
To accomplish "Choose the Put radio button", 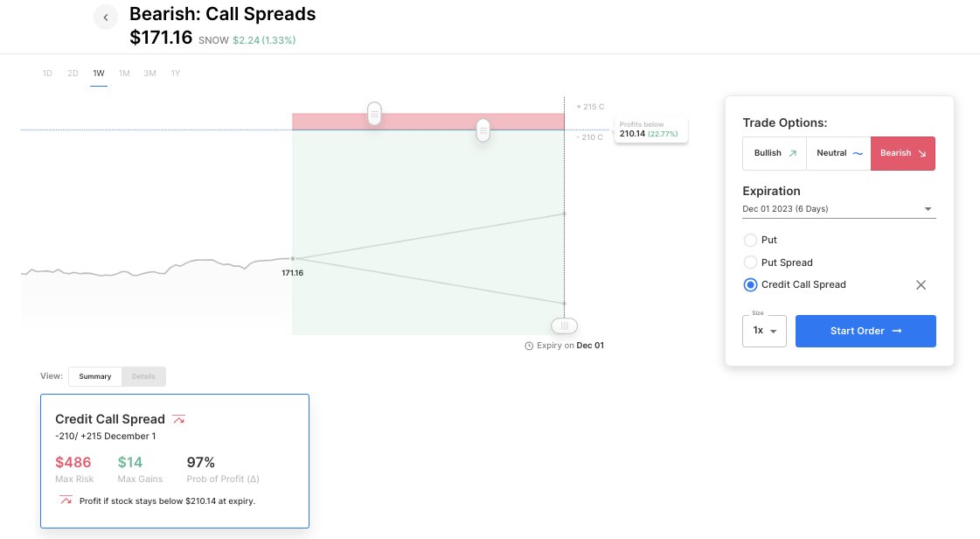I will [750, 240].
